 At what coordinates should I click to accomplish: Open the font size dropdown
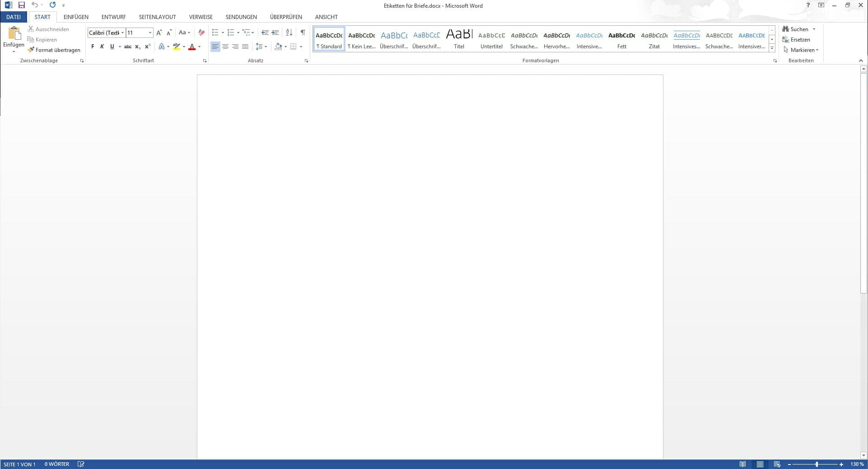[x=150, y=33]
